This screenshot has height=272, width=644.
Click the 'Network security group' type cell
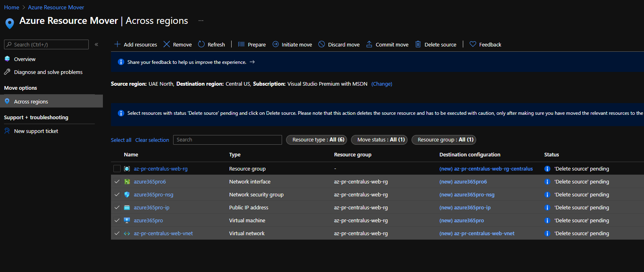click(x=256, y=194)
